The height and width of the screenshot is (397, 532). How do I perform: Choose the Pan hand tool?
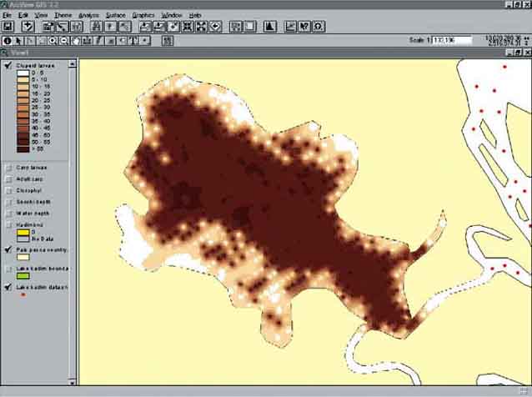76,40
